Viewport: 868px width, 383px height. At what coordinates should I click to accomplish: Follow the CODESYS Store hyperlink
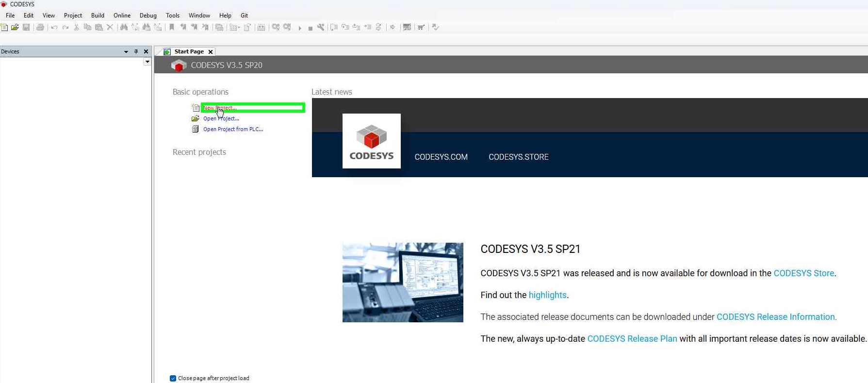pyautogui.click(x=803, y=273)
